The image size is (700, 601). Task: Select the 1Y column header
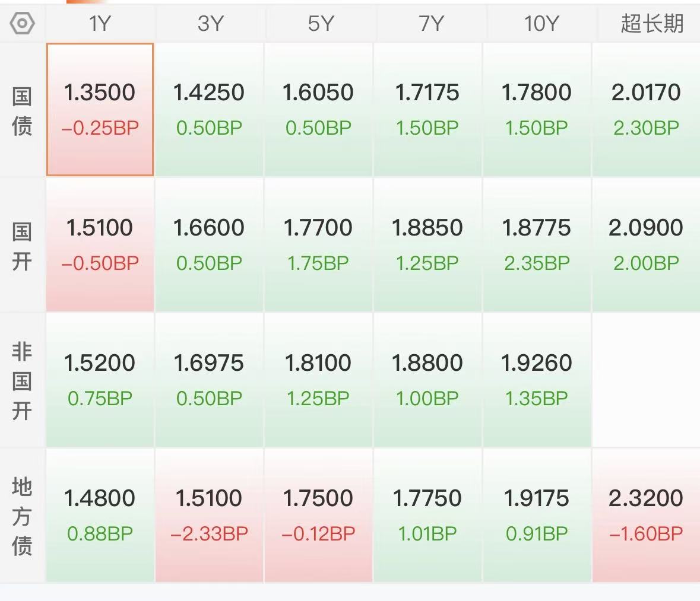coord(100,23)
